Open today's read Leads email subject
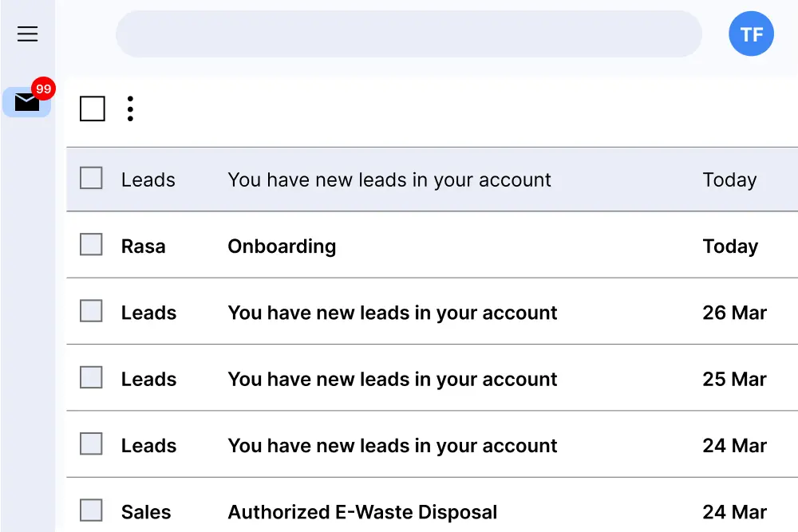798x532 pixels. (389, 180)
